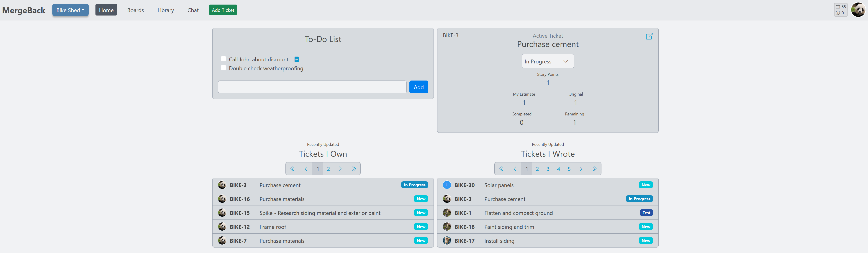Jump to last page of Tickets I Wrote
This screenshot has height=253, width=868.
[x=594, y=169]
